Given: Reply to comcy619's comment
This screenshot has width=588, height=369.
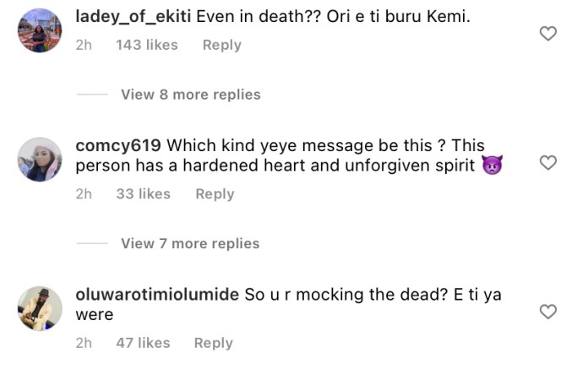Looking at the screenshot, I should (x=215, y=193).
